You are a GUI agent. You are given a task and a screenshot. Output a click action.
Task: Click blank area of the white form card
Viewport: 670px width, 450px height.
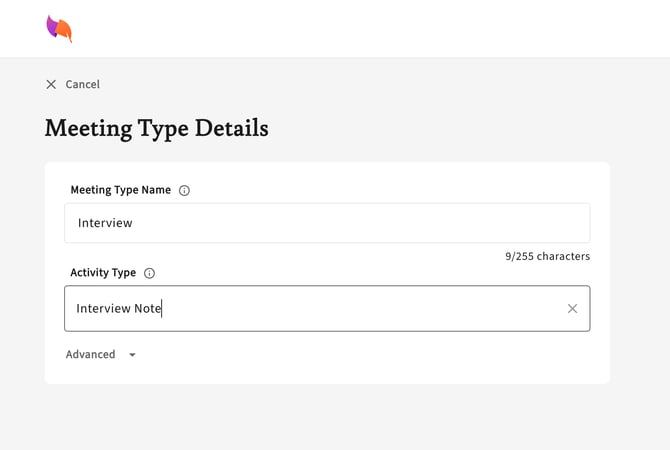400,358
